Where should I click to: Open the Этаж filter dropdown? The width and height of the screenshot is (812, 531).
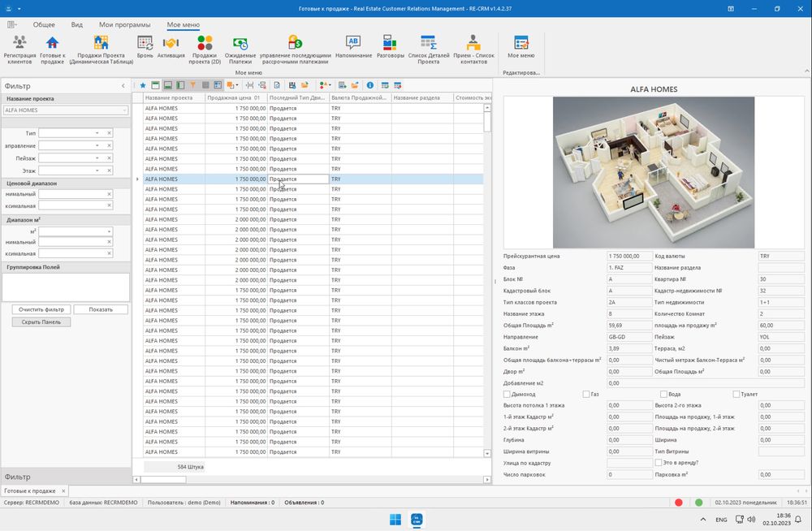pyautogui.click(x=97, y=171)
